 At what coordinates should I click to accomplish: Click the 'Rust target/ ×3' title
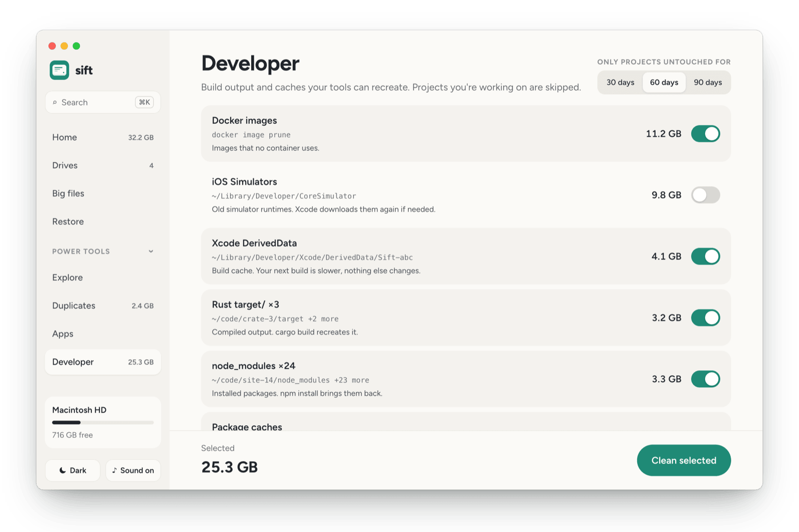click(245, 304)
